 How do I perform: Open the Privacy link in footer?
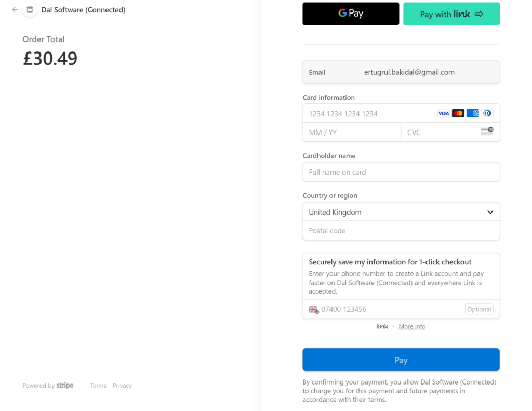pyautogui.click(x=122, y=386)
